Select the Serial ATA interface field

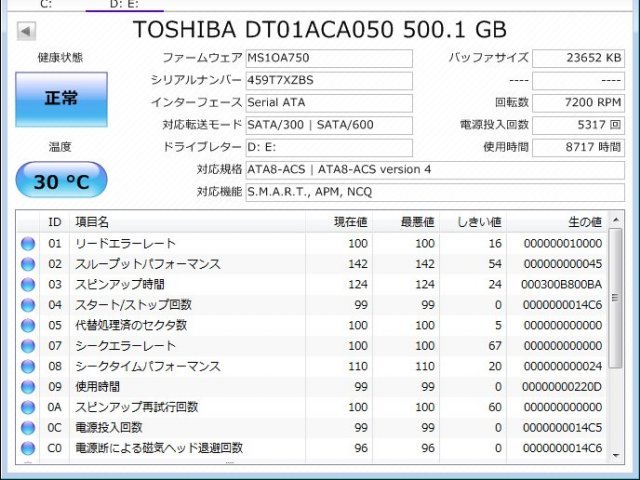pos(329,103)
